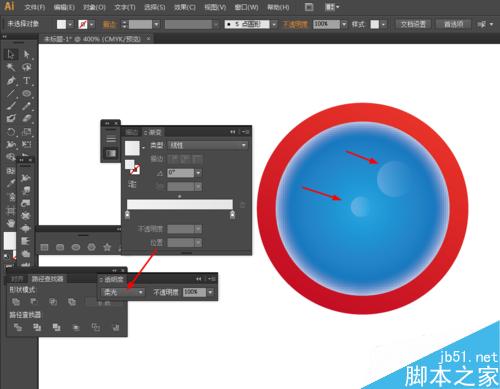This screenshot has width=500, height=389.
Task: Select the Magic Wand tool
Action: pyautogui.click(x=11, y=67)
